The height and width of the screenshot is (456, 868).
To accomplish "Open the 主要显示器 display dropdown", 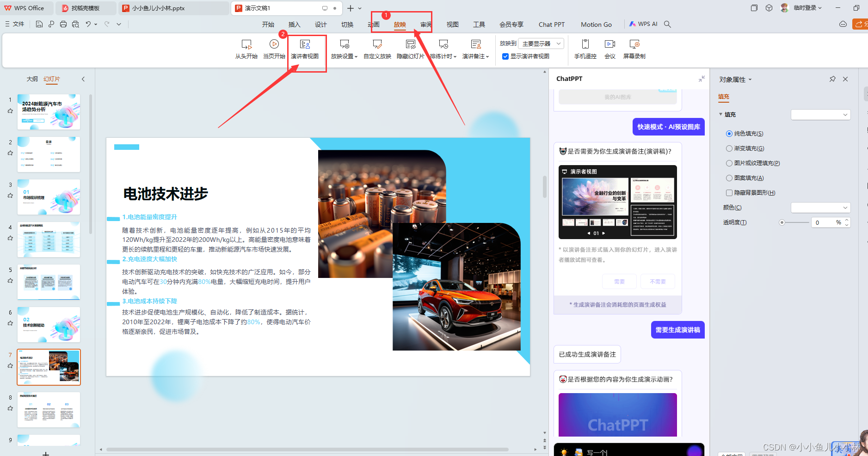I will coord(541,43).
